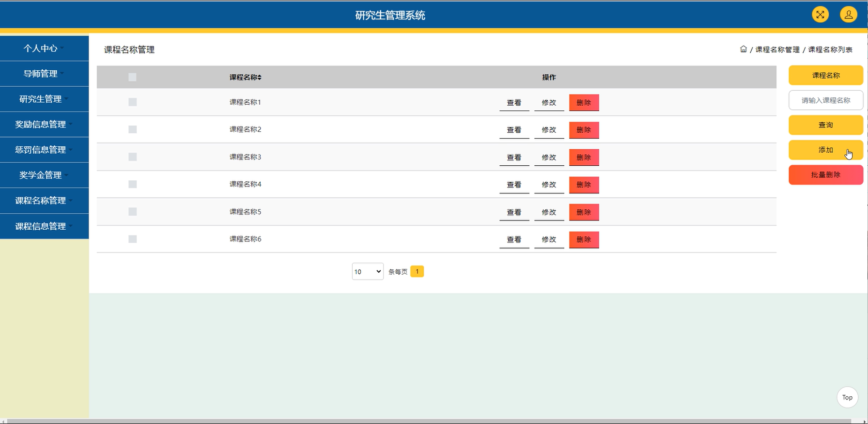This screenshot has width=868, height=424.
Task: Click the 操作 column header
Action: (549, 77)
